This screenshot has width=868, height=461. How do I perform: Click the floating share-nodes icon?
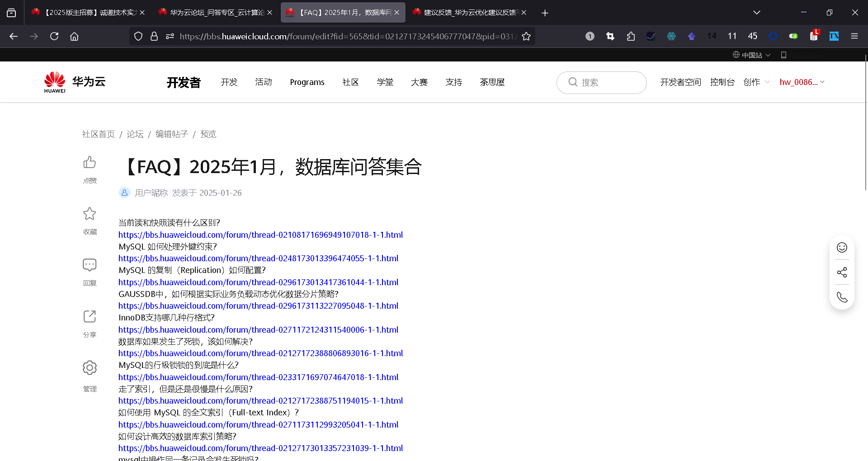[842, 272]
